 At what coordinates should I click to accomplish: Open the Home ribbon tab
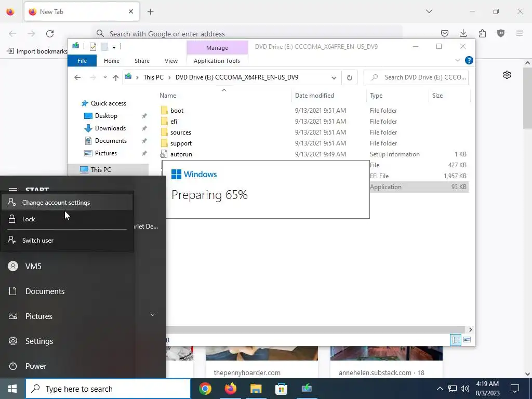click(112, 61)
